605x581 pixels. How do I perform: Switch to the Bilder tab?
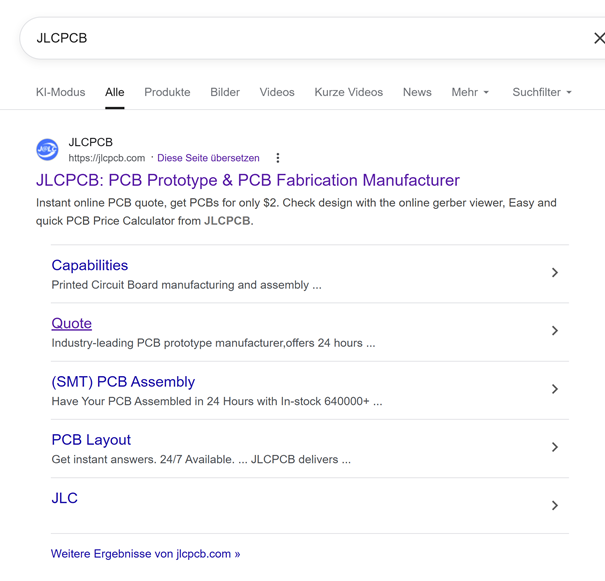[225, 92]
